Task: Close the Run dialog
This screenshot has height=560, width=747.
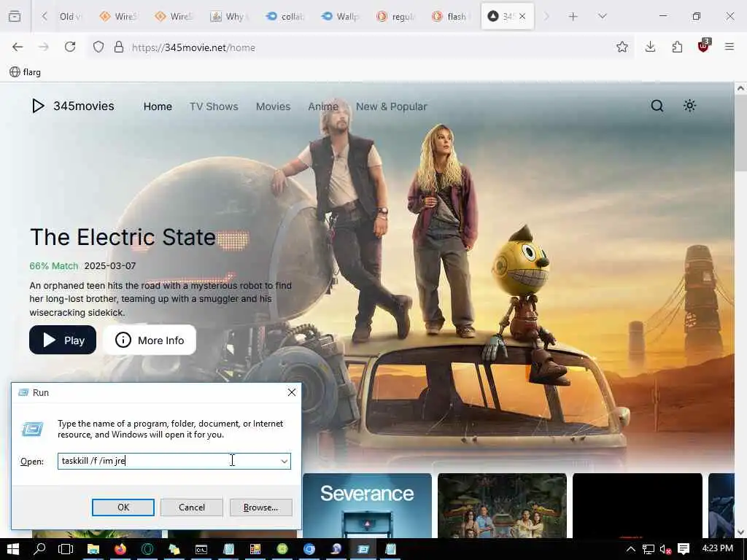Action: [292, 392]
